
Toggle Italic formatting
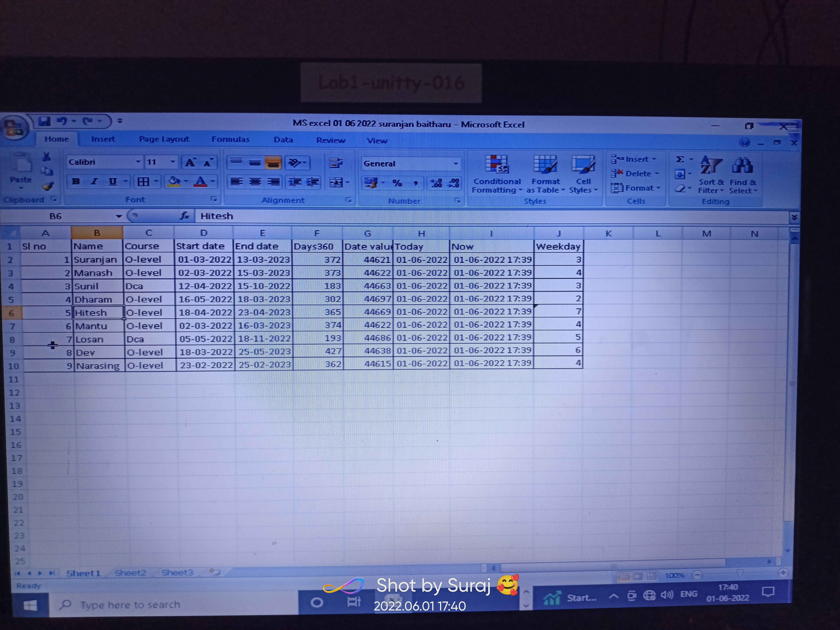[x=94, y=181]
